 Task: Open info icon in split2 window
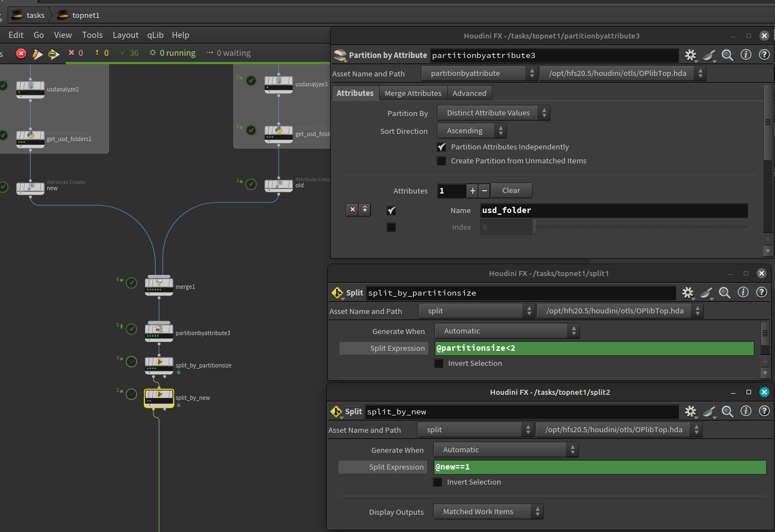tap(746, 411)
